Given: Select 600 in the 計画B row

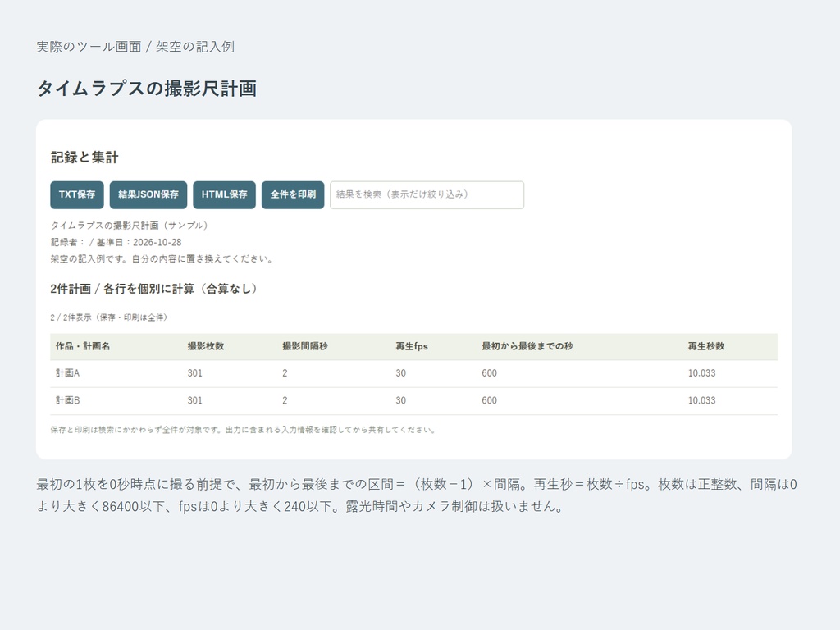Looking at the screenshot, I should pyautogui.click(x=489, y=400).
